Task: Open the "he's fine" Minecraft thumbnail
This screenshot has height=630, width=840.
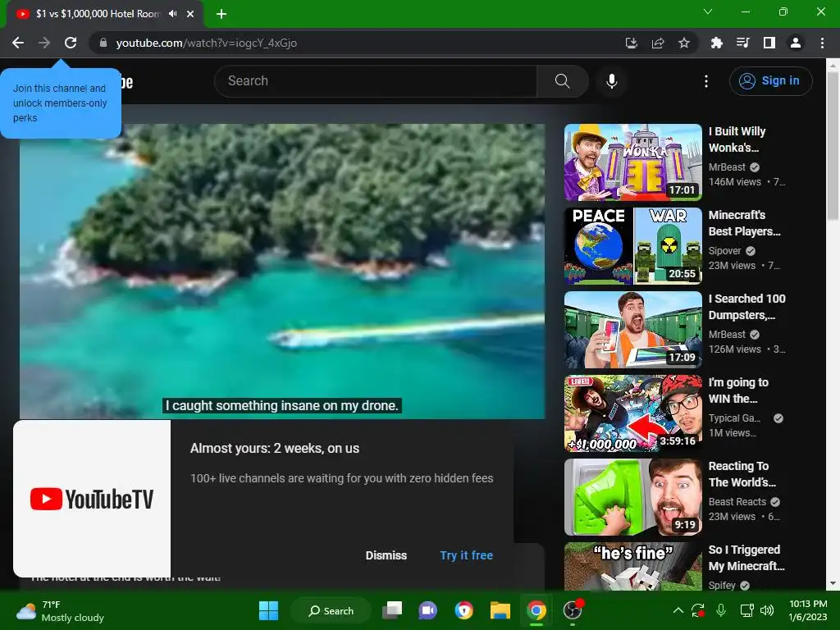Action: coord(632,566)
